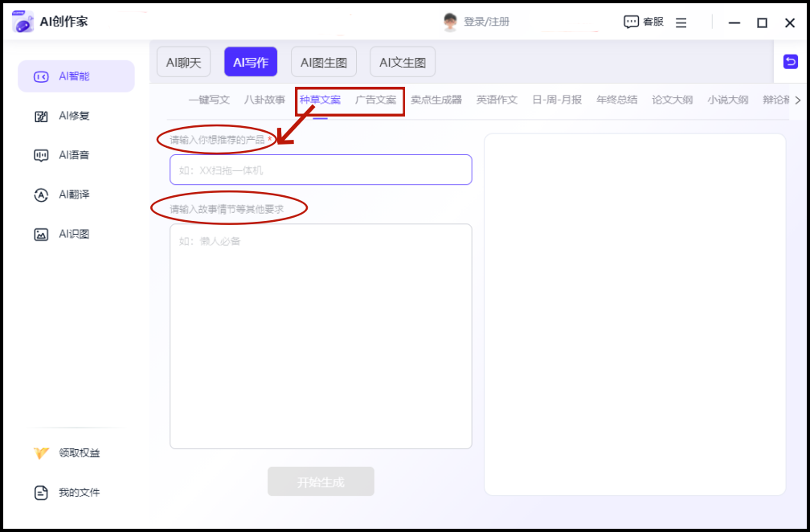Click the AI翻译 sidebar icon

click(41, 194)
